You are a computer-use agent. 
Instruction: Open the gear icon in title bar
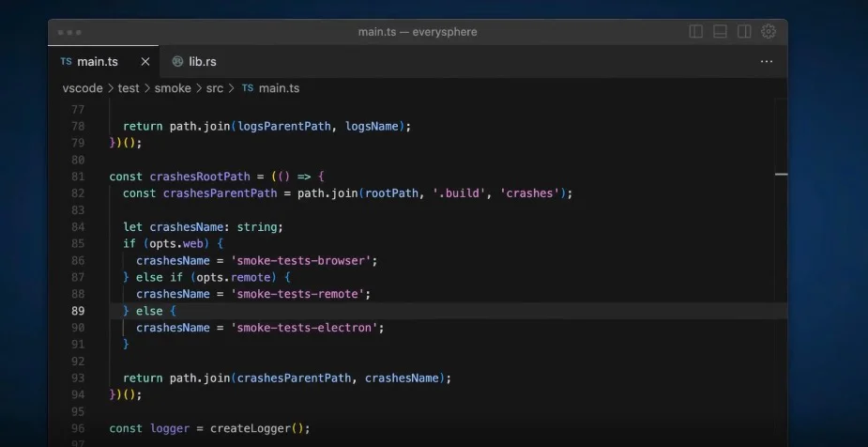click(769, 31)
